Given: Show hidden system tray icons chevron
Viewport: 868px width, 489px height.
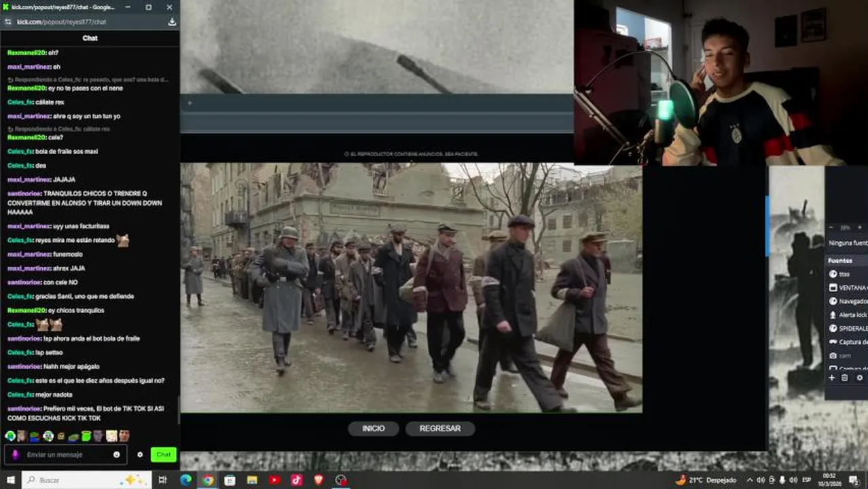Looking at the screenshot, I should pos(750,480).
